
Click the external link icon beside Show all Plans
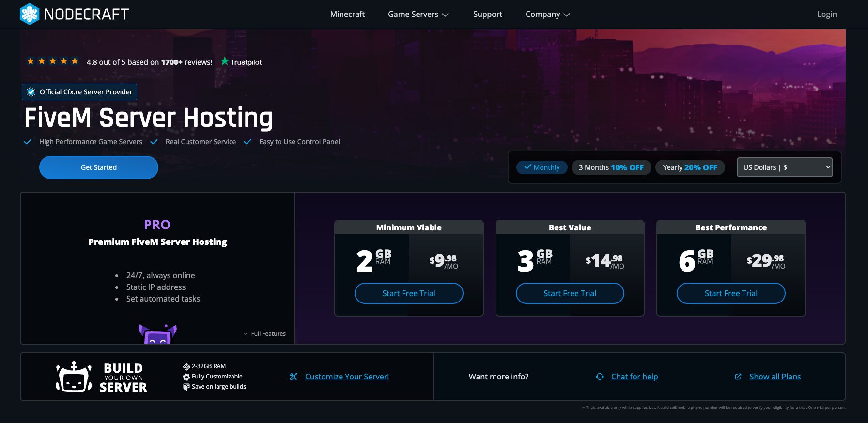point(738,377)
